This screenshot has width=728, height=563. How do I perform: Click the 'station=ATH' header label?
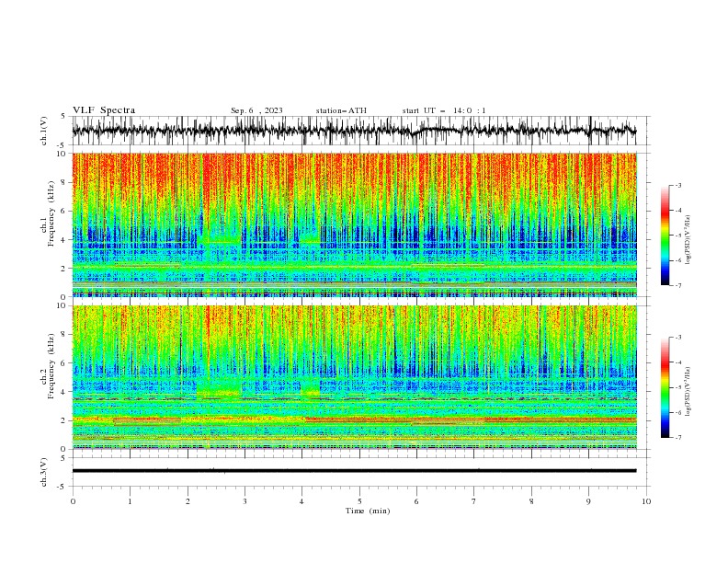[341, 110]
